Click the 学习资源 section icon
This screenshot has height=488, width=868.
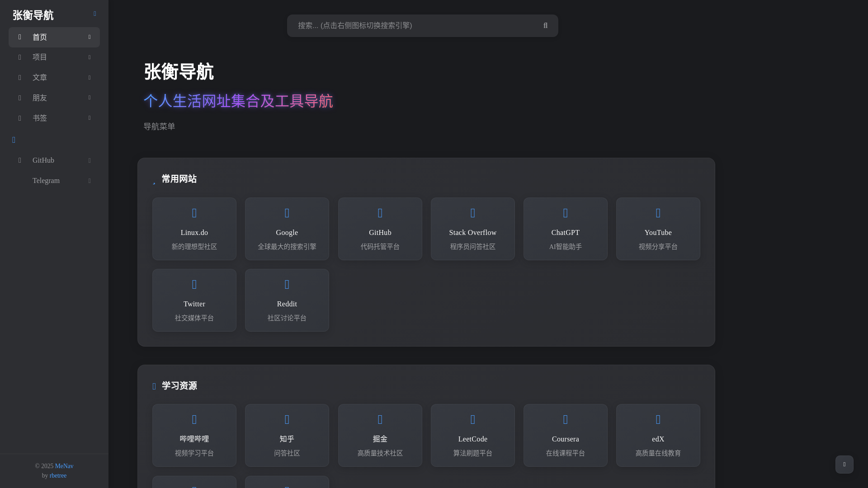pyautogui.click(x=154, y=386)
